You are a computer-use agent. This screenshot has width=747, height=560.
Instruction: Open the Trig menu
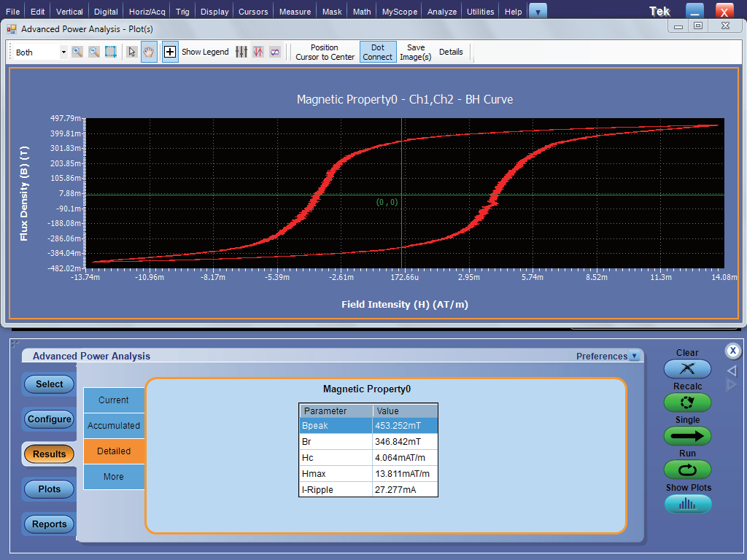[x=182, y=12]
